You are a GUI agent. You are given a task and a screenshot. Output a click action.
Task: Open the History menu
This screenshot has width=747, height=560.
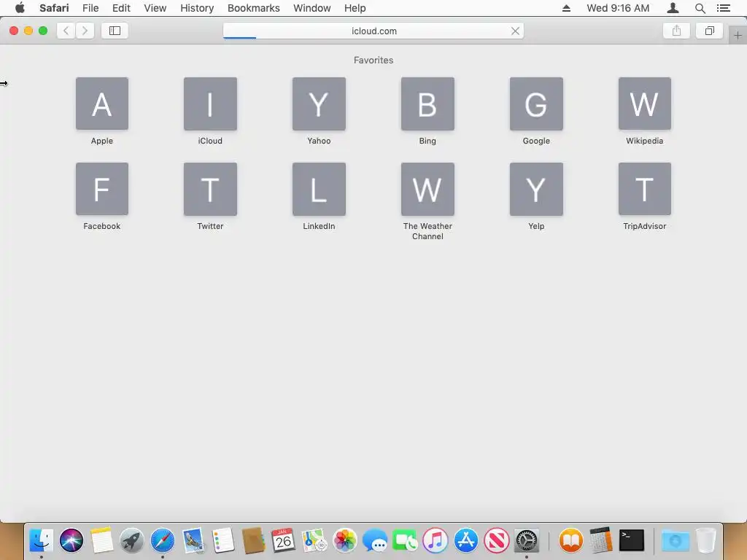(197, 8)
